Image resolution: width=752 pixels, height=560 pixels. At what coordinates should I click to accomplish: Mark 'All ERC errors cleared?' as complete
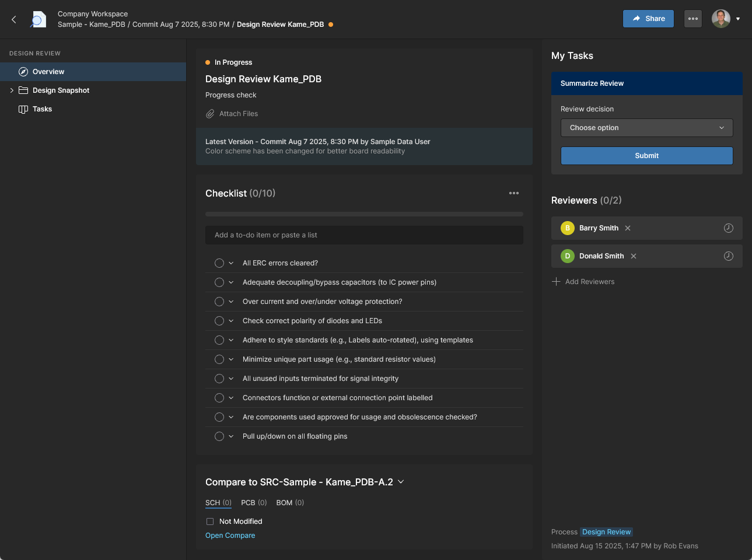pos(219,263)
